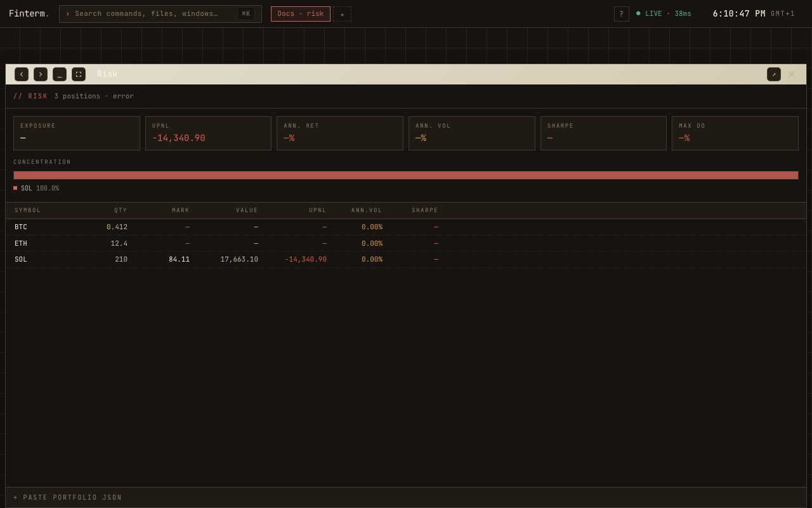
Task: Sort by UPNL column header
Action: 318,211
